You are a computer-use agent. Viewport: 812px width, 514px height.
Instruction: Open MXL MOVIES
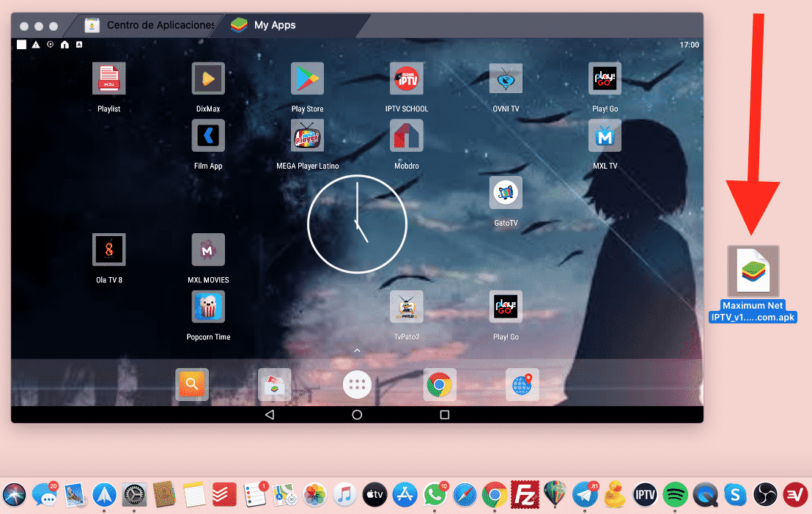tap(208, 249)
